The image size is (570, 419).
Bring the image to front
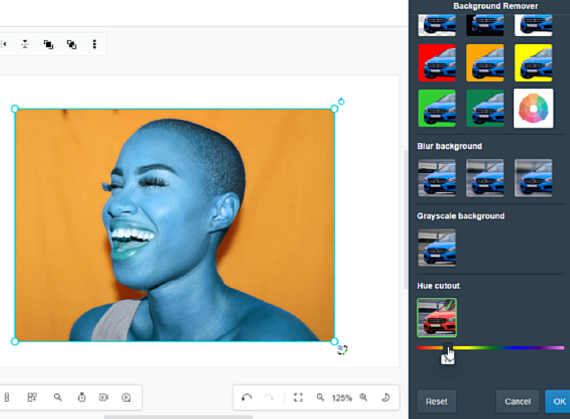click(48, 44)
